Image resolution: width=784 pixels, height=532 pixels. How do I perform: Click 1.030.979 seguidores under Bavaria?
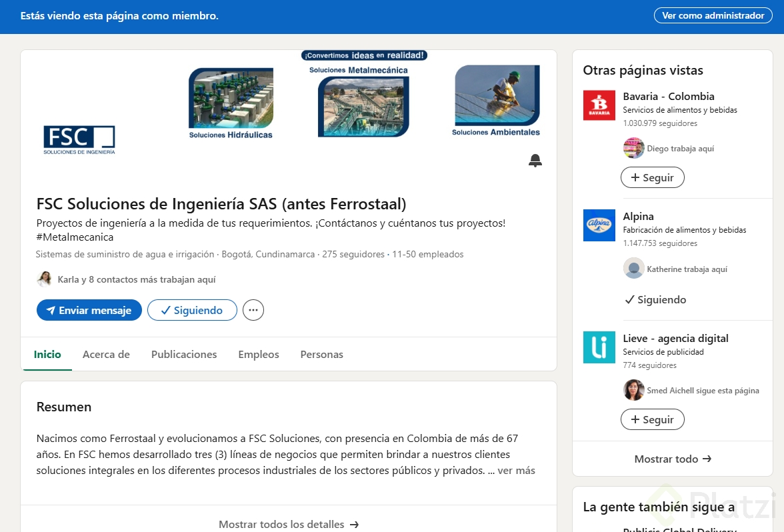click(660, 123)
